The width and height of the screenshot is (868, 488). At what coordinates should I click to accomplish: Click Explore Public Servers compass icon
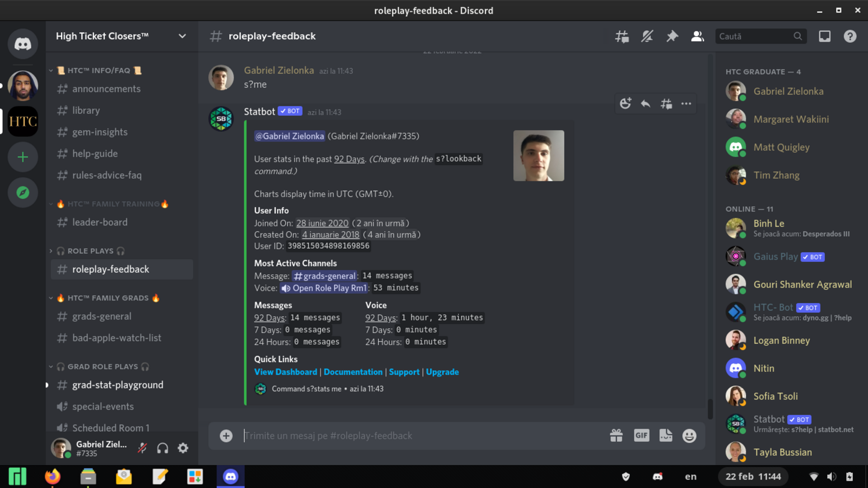point(23,192)
